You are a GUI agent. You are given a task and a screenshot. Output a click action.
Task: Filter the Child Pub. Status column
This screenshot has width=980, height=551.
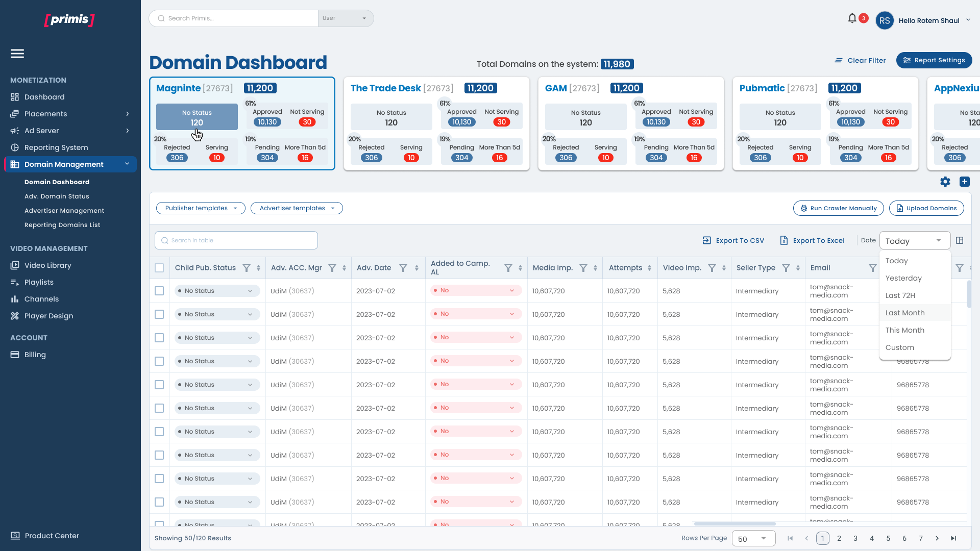[x=247, y=268]
